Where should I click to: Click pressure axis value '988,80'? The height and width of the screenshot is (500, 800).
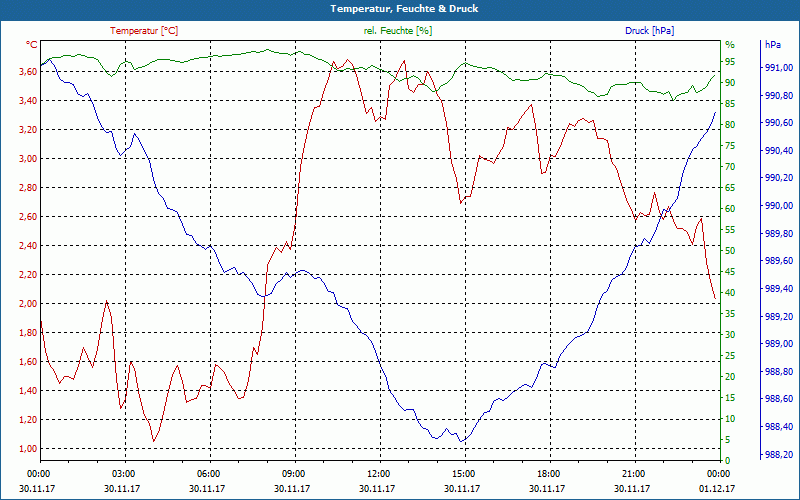[779, 372]
